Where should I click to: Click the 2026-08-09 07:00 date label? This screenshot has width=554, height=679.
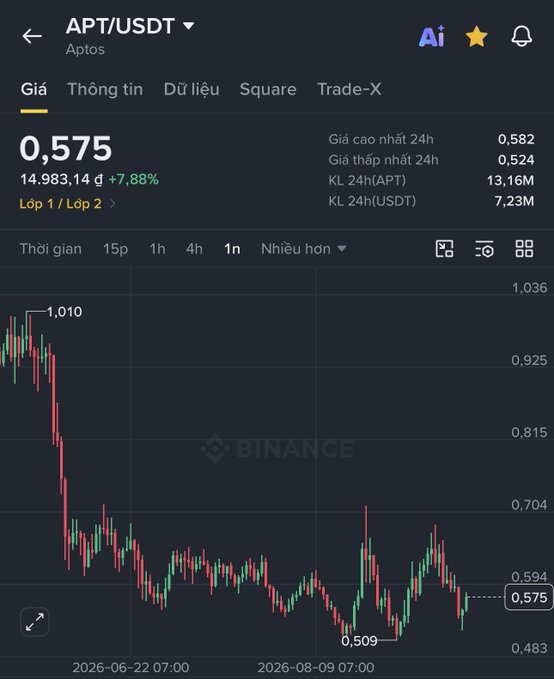click(x=316, y=667)
